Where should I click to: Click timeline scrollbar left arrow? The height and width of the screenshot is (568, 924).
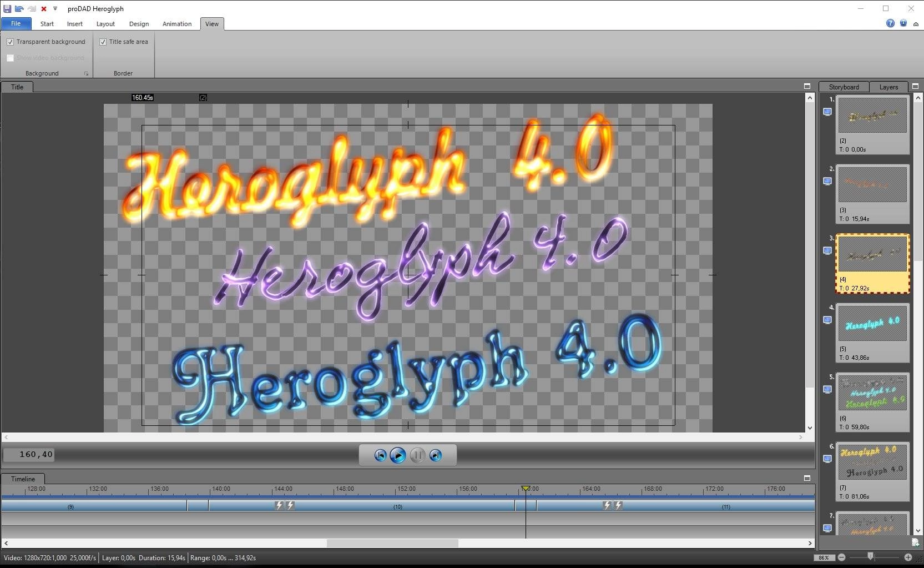(6, 543)
